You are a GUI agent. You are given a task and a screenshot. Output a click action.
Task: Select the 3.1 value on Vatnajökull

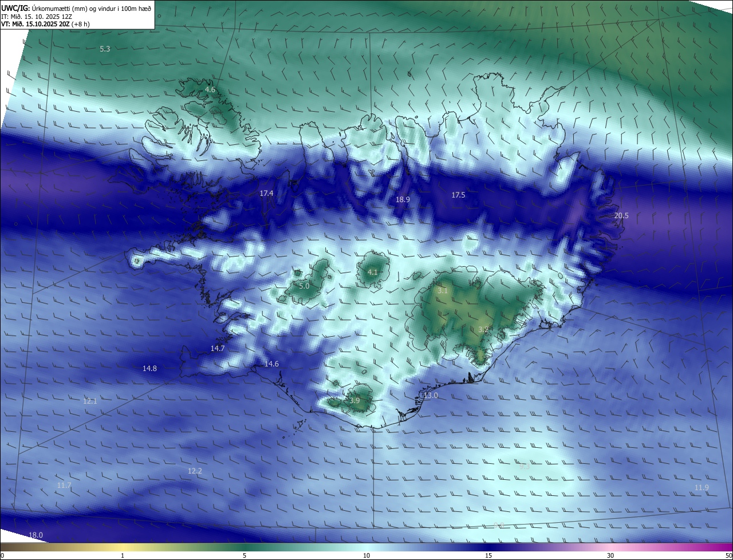coord(443,291)
